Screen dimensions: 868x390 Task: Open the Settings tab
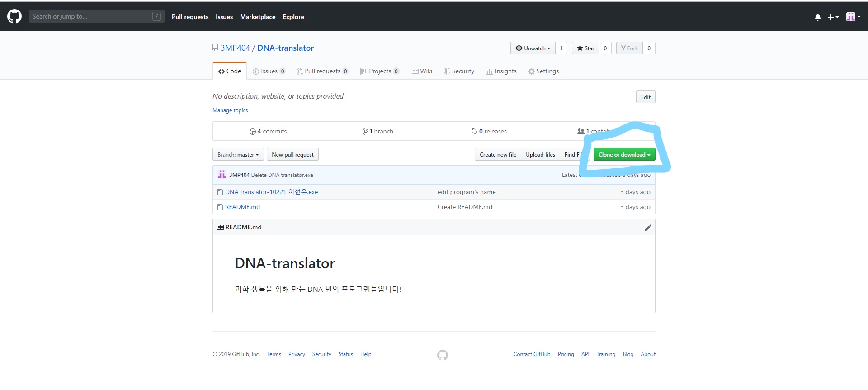(x=543, y=71)
